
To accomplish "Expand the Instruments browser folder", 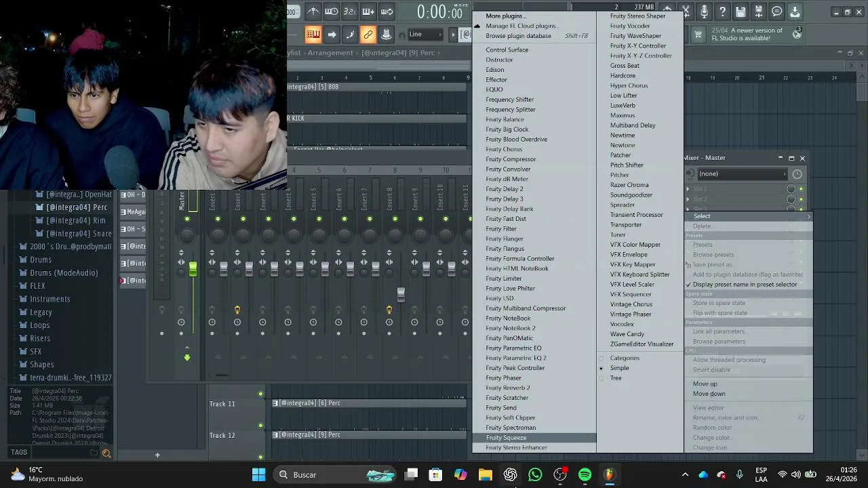I will pyautogui.click(x=50, y=299).
